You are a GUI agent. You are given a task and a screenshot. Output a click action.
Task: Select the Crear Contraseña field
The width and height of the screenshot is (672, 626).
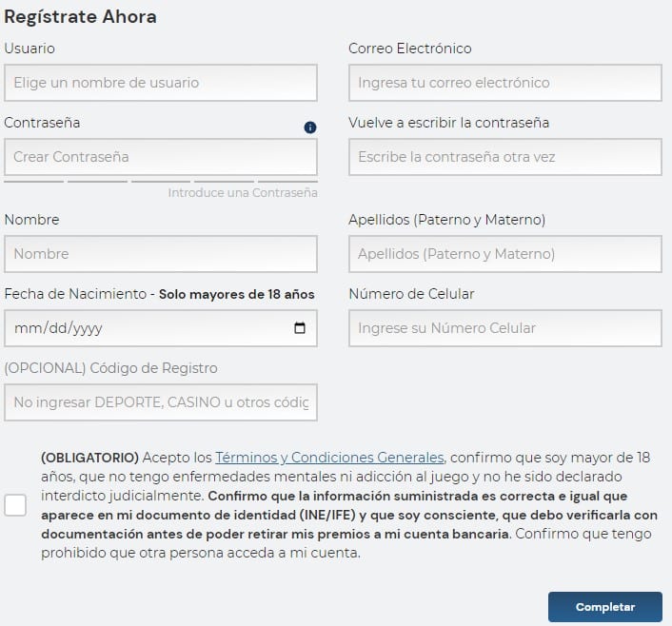(x=160, y=157)
